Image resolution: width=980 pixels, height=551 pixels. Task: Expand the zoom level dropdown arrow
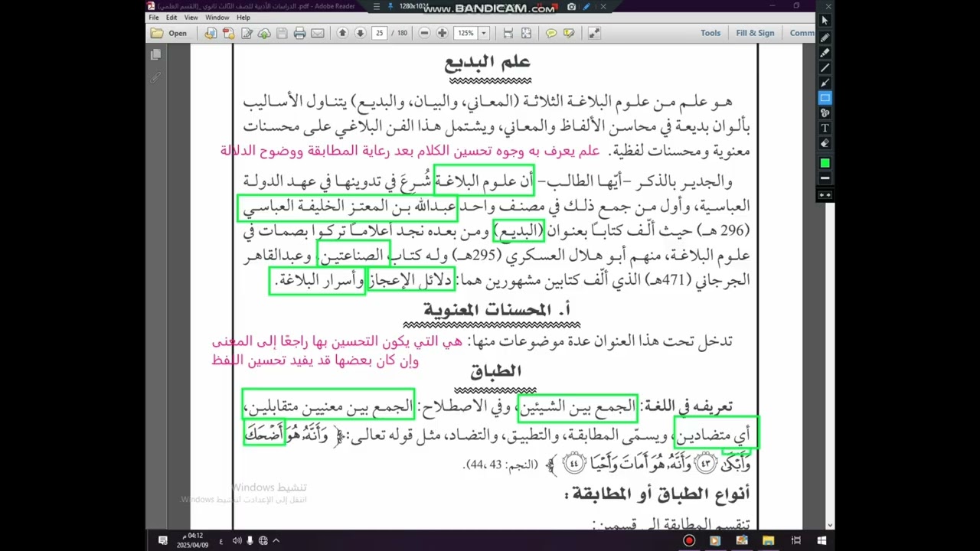tap(483, 33)
